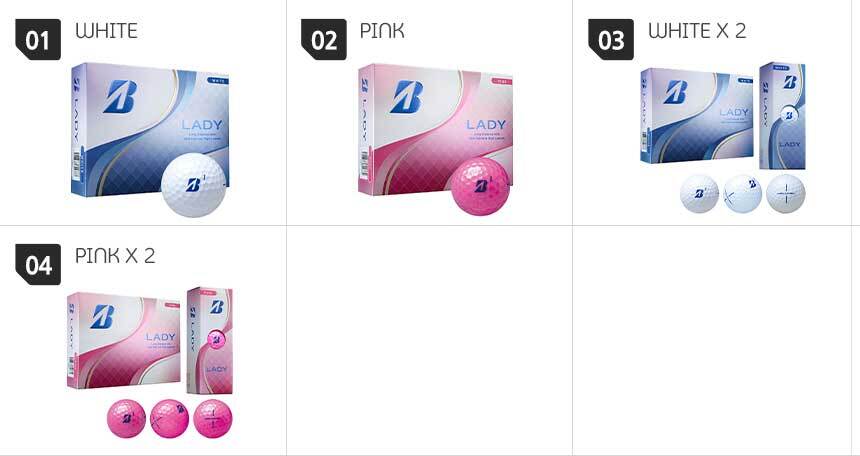
Task: Click the single pink golf ball
Action: pos(480,186)
